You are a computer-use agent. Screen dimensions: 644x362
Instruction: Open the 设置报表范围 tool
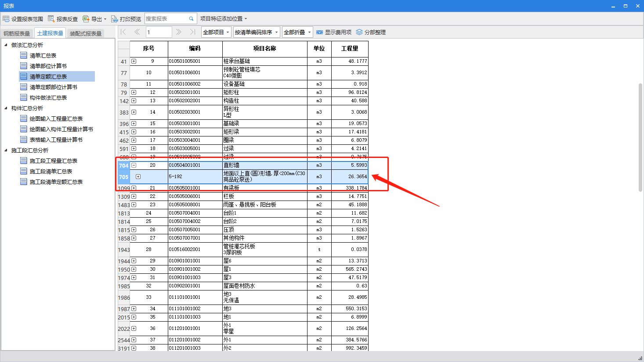click(x=23, y=19)
